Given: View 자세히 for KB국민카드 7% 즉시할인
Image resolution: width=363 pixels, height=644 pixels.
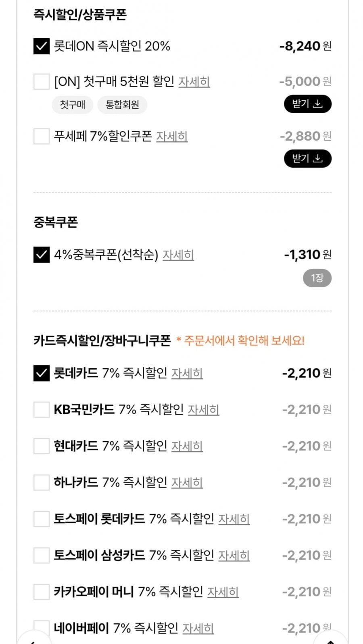Looking at the screenshot, I should [x=204, y=410].
